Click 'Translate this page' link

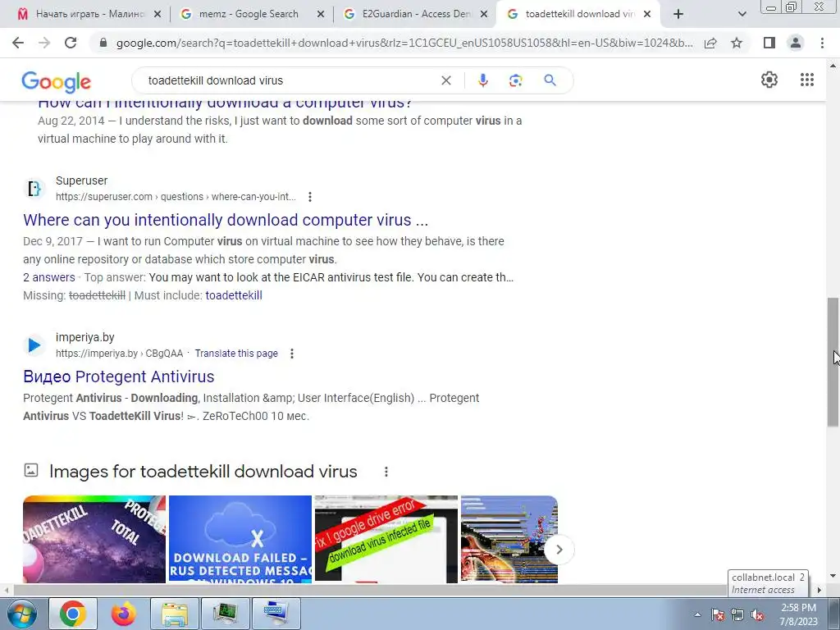coord(236,354)
